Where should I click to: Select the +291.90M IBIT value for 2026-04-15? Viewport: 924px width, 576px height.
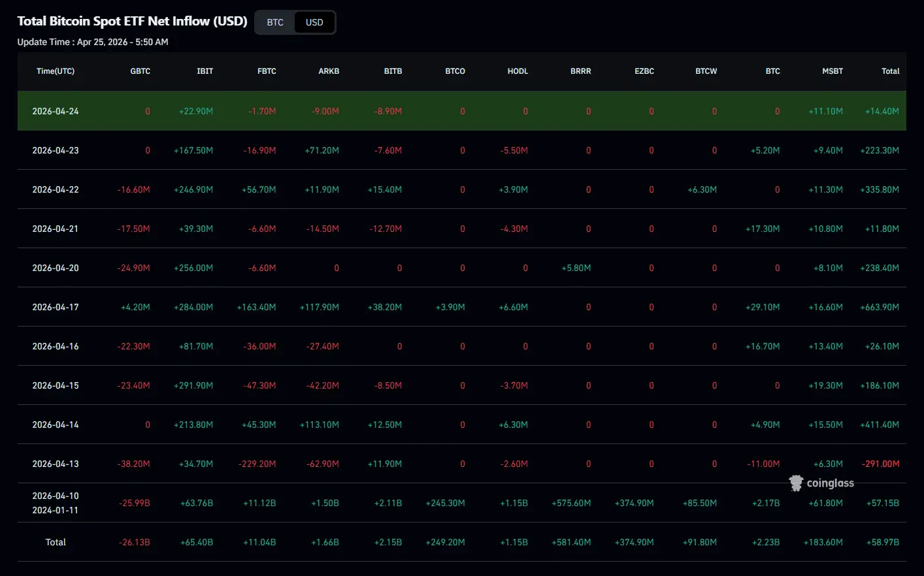click(x=193, y=385)
